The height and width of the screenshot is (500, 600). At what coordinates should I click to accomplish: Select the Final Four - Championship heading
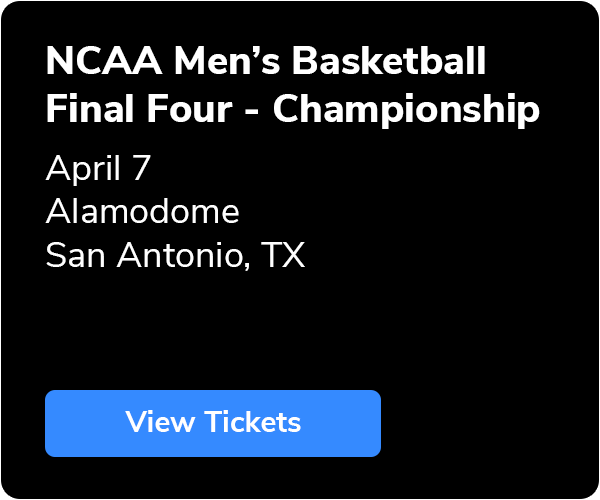(292, 110)
